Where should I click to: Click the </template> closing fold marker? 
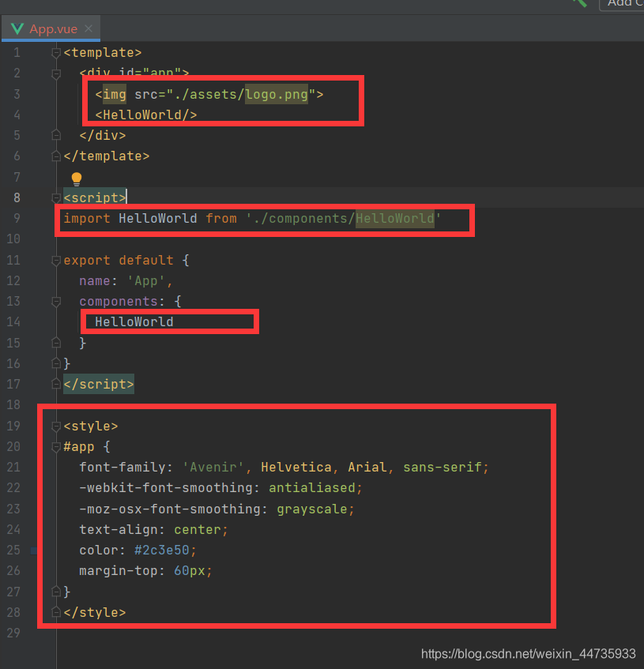tap(56, 156)
